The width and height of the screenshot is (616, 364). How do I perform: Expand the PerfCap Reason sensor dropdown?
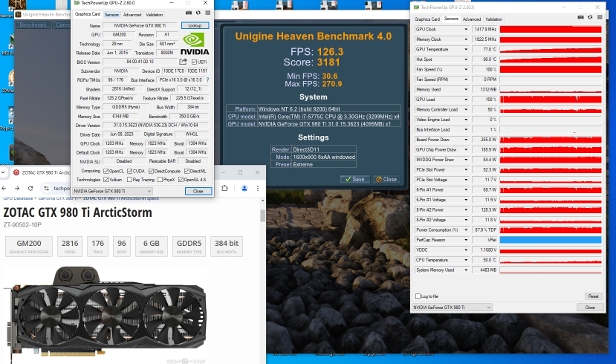coord(466,240)
